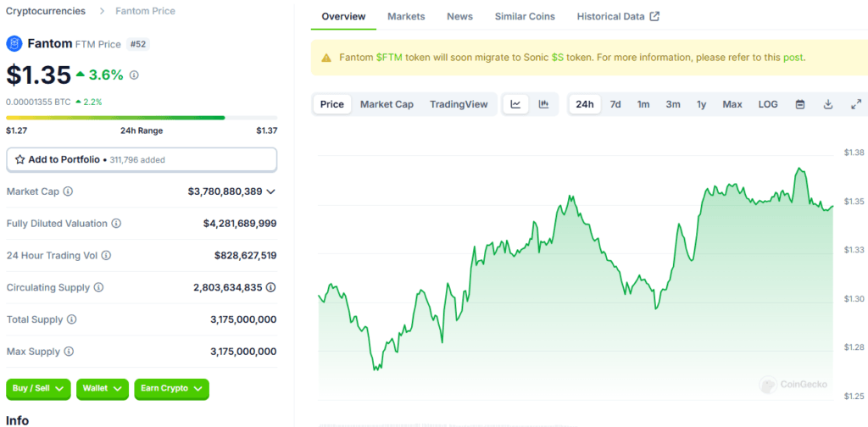Switch to Markets tab
This screenshot has height=427, width=868.
406,17
